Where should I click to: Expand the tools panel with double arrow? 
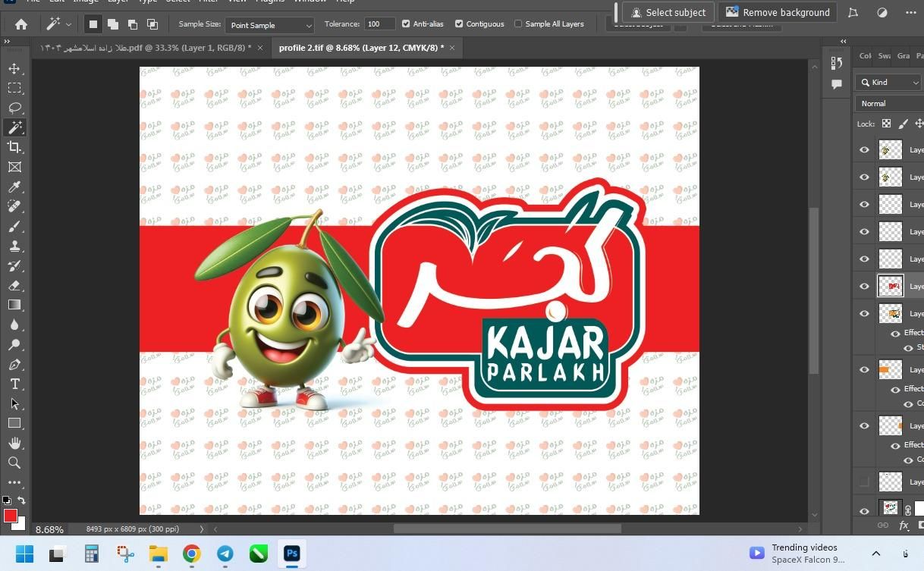pos(7,42)
